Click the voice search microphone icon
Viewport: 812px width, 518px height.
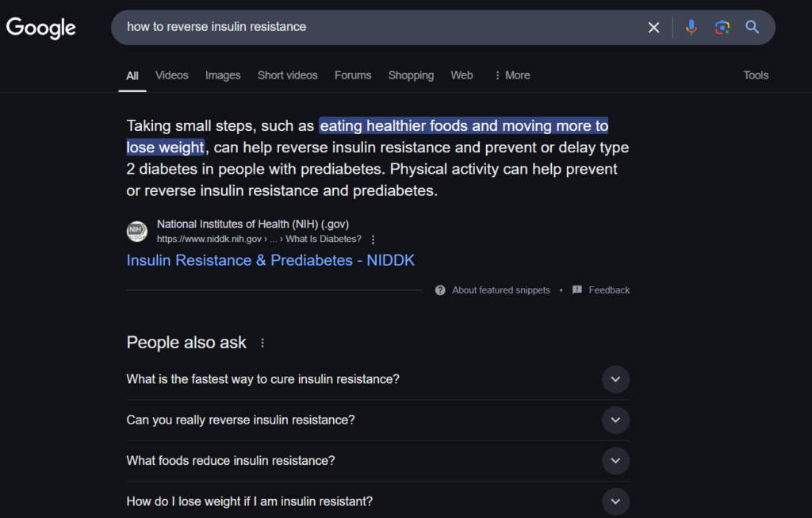click(691, 27)
